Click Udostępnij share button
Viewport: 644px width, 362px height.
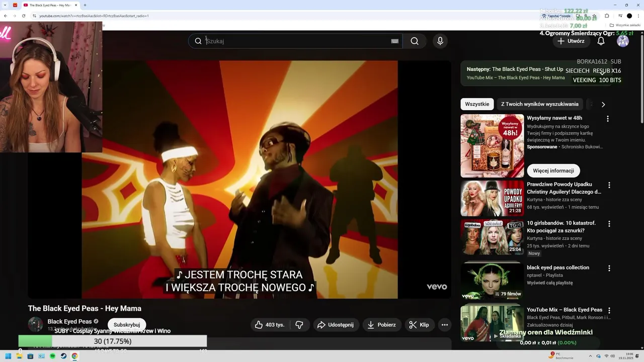(x=336, y=325)
